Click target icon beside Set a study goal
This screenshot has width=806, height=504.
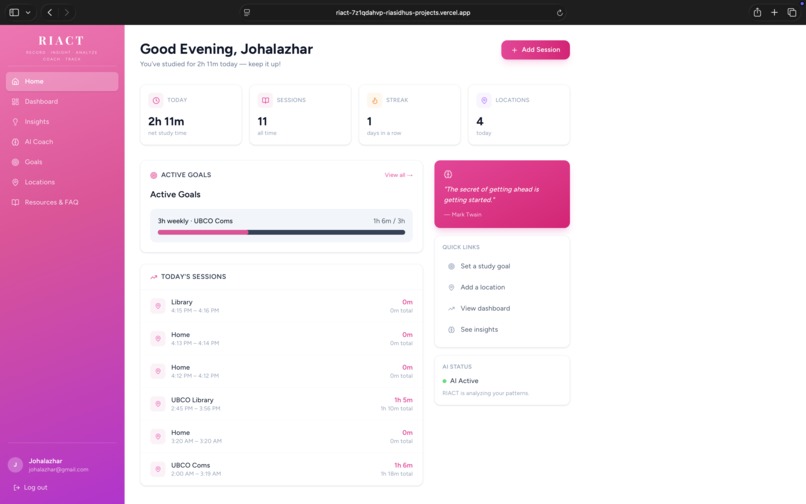pyautogui.click(x=451, y=266)
